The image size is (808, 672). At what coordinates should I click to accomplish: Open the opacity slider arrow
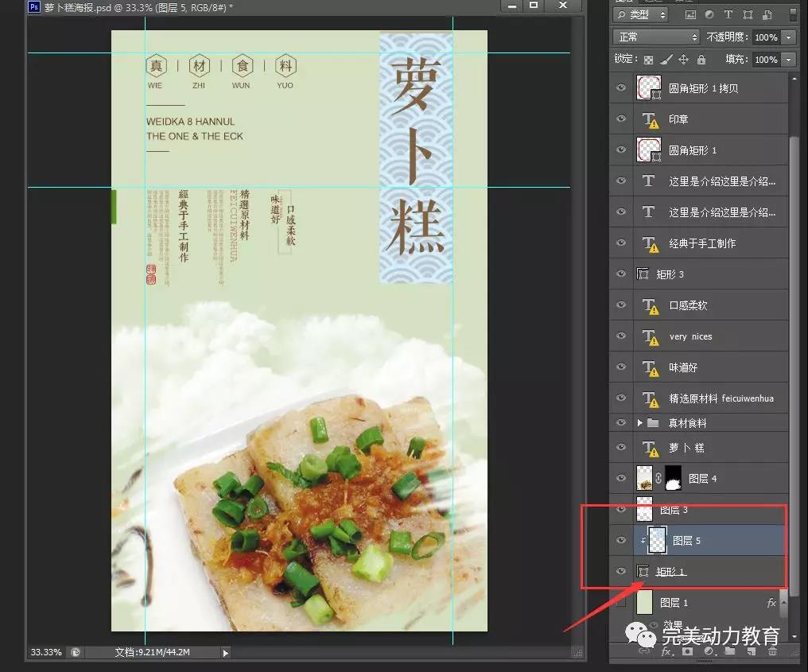pos(788,37)
